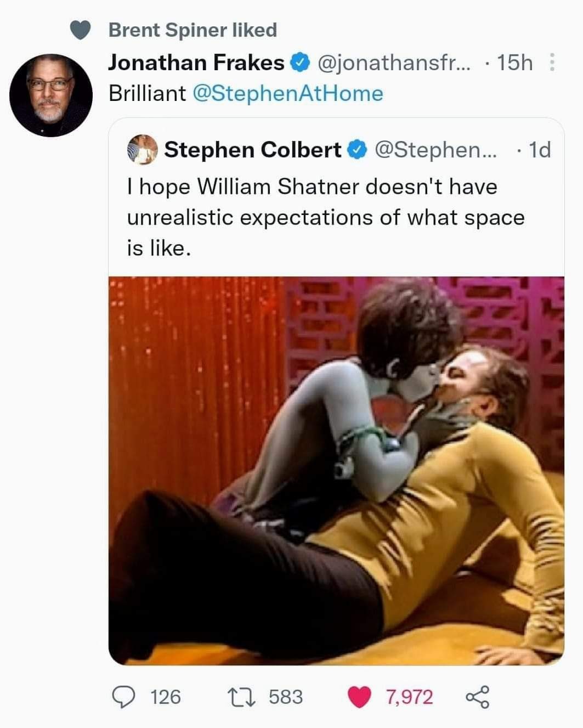Screen dimensions: 583x728
Task: Click the verified badge beside Stephen Colbert
Action: (356, 149)
